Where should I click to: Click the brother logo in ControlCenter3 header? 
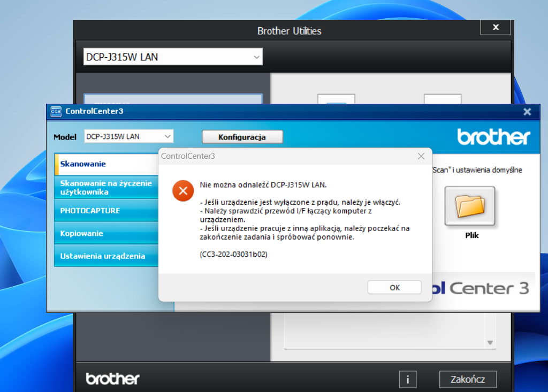493,136
